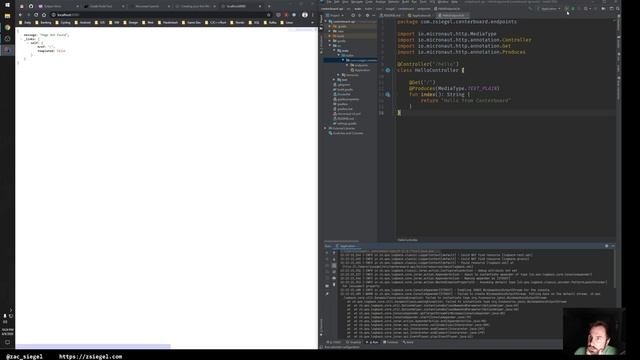Open Project panel settings gear

pyautogui.click(x=367, y=16)
